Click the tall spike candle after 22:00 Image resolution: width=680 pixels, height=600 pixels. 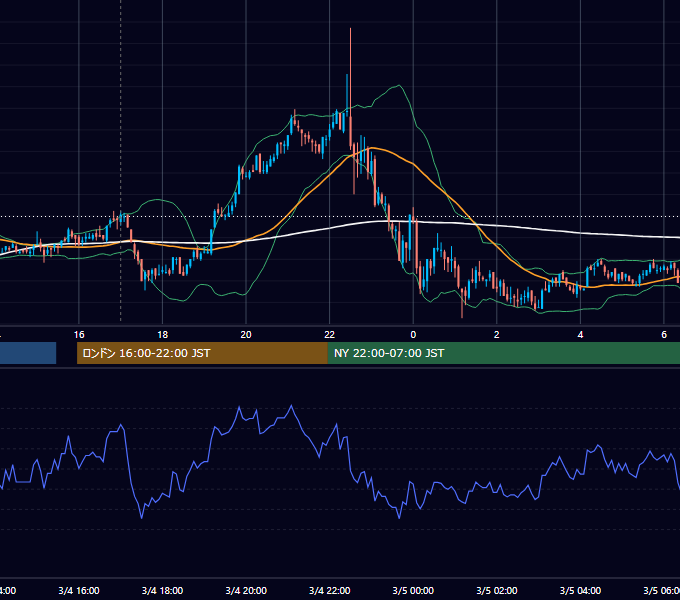point(350,88)
